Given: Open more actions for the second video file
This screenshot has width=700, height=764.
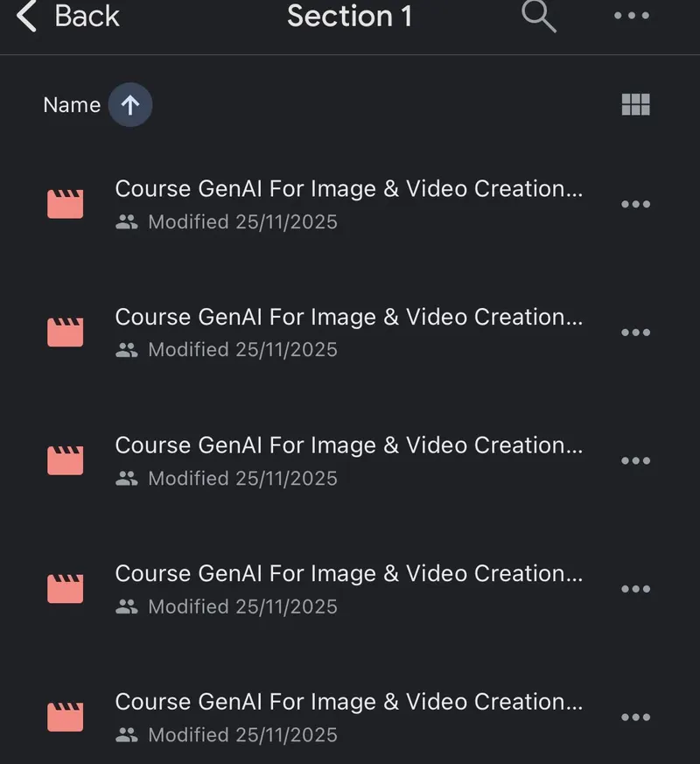Looking at the screenshot, I should point(636,333).
